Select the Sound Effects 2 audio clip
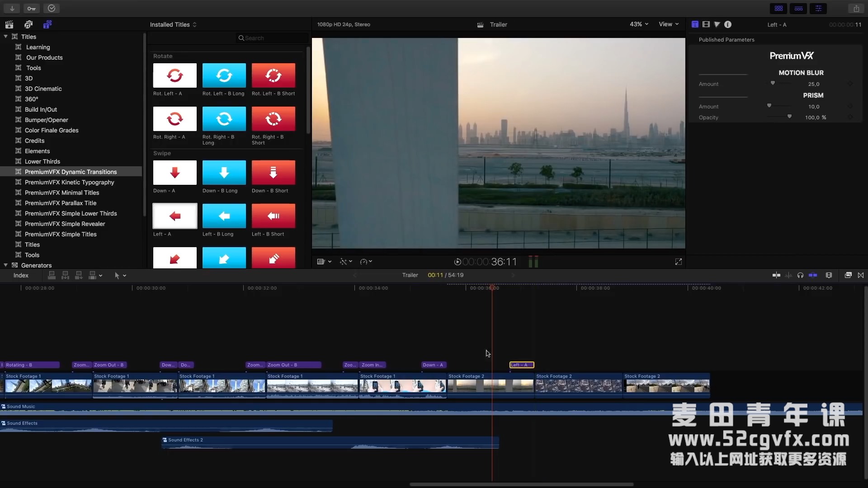Image resolution: width=868 pixels, height=488 pixels. (330, 442)
